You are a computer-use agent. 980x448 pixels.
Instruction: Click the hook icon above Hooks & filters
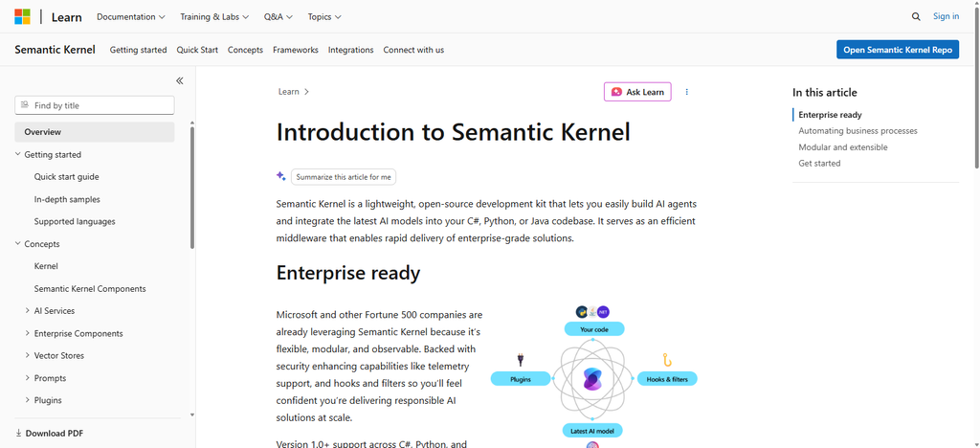click(666, 360)
